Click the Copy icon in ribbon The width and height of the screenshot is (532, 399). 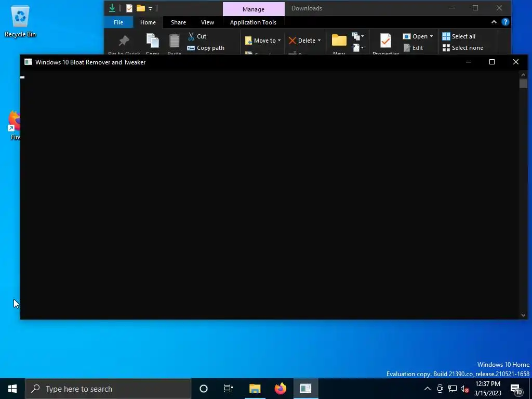152,41
